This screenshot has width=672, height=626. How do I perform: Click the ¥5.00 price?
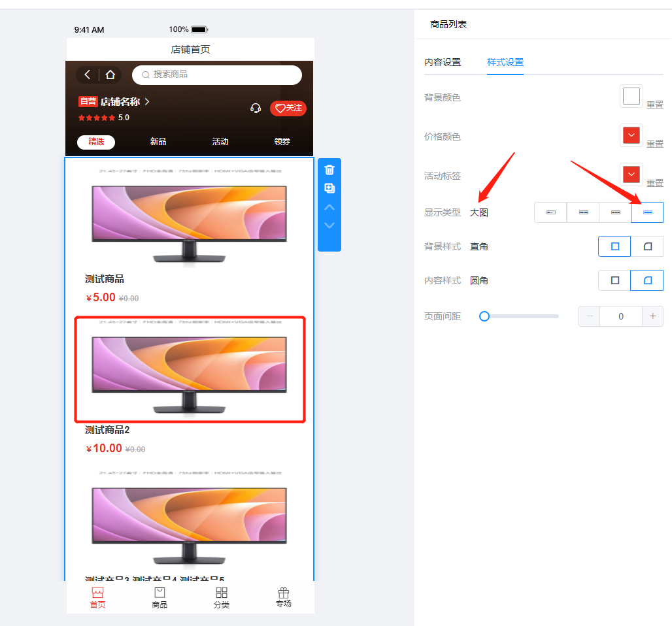coord(101,297)
